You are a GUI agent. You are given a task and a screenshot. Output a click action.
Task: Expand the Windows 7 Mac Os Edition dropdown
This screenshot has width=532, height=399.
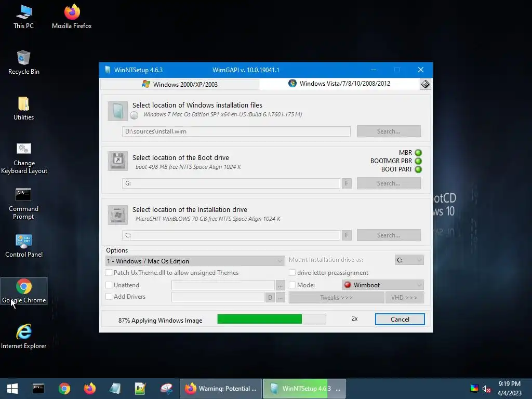tap(195, 261)
